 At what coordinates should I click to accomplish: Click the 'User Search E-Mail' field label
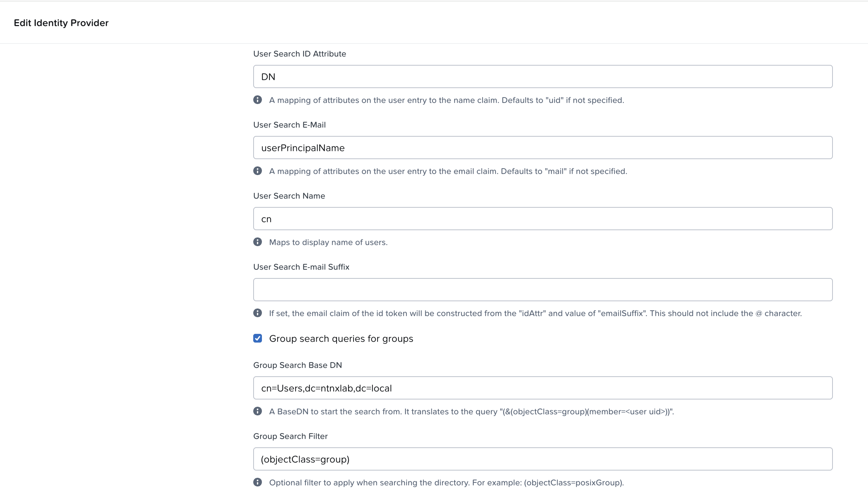click(x=289, y=125)
